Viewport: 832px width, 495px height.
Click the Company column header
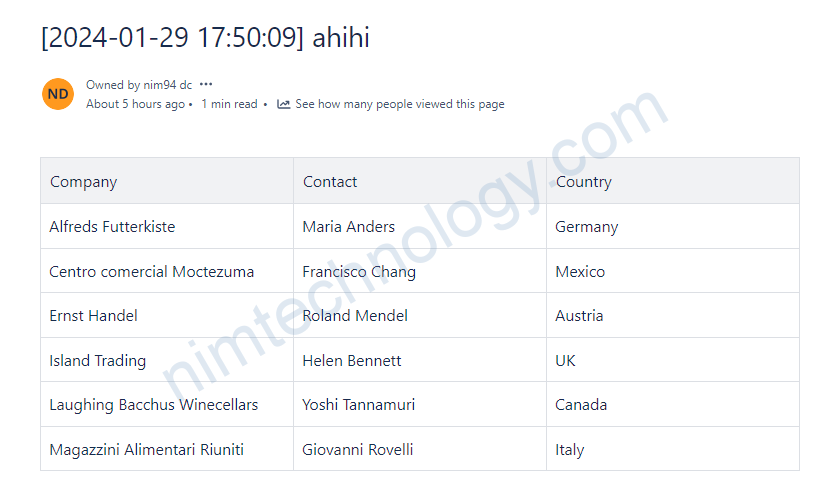84,182
